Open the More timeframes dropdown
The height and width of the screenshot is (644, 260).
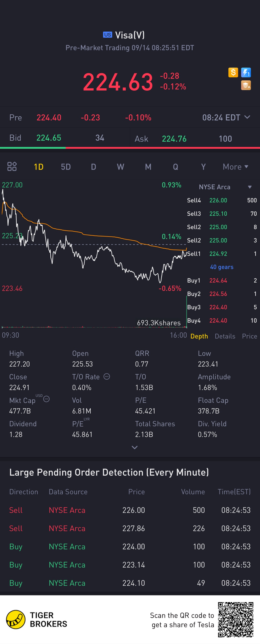point(235,167)
